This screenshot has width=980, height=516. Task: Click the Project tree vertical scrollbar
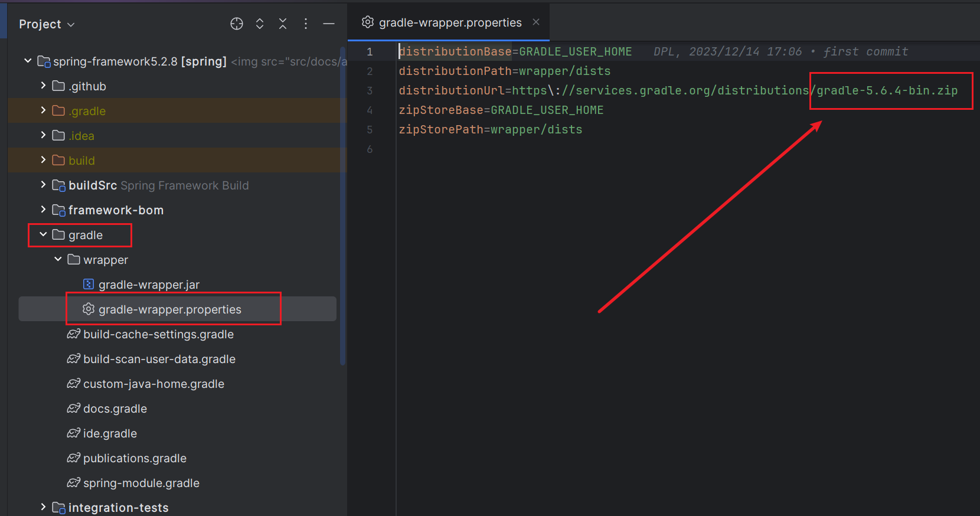[x=342, y=205]
